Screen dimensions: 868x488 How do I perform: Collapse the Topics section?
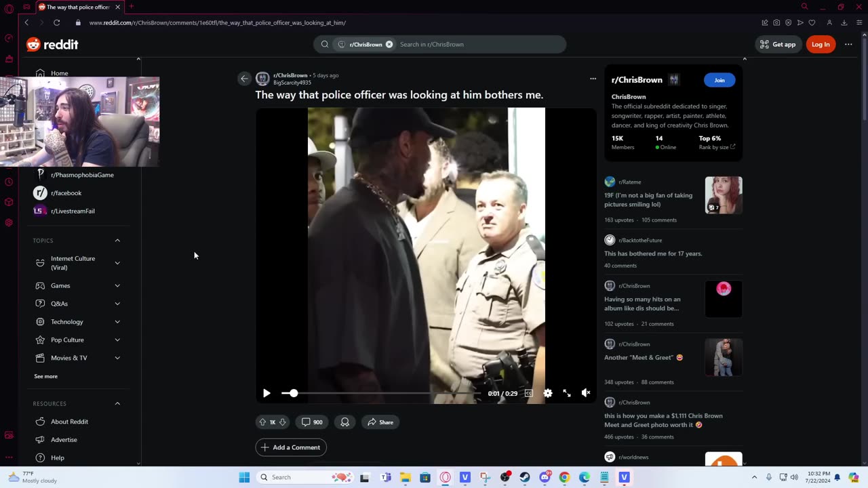pos(117,241)
